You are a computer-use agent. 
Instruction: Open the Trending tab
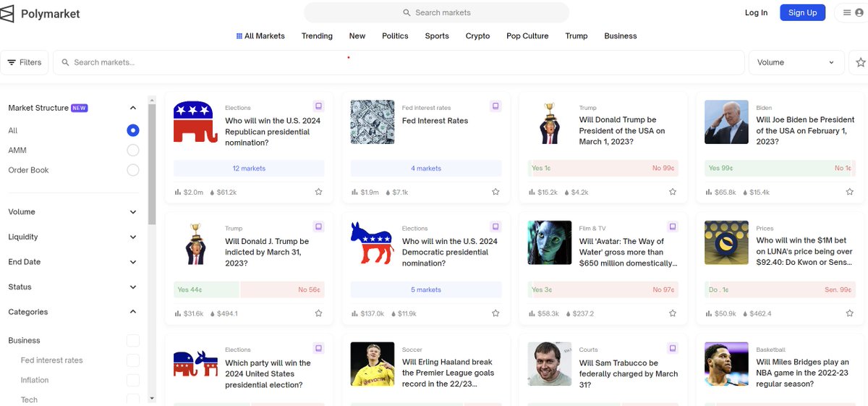[317, 35]
